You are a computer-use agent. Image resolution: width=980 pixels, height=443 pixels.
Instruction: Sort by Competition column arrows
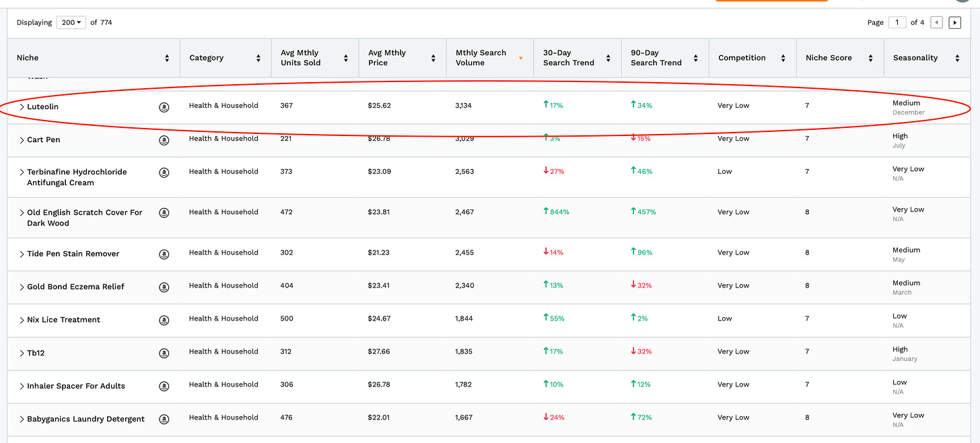[783, 59]
